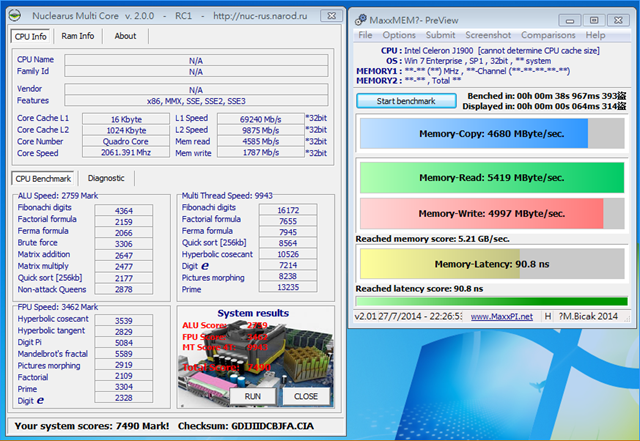Click the MaxxMEM app icon in title bar

coord(361,20)
